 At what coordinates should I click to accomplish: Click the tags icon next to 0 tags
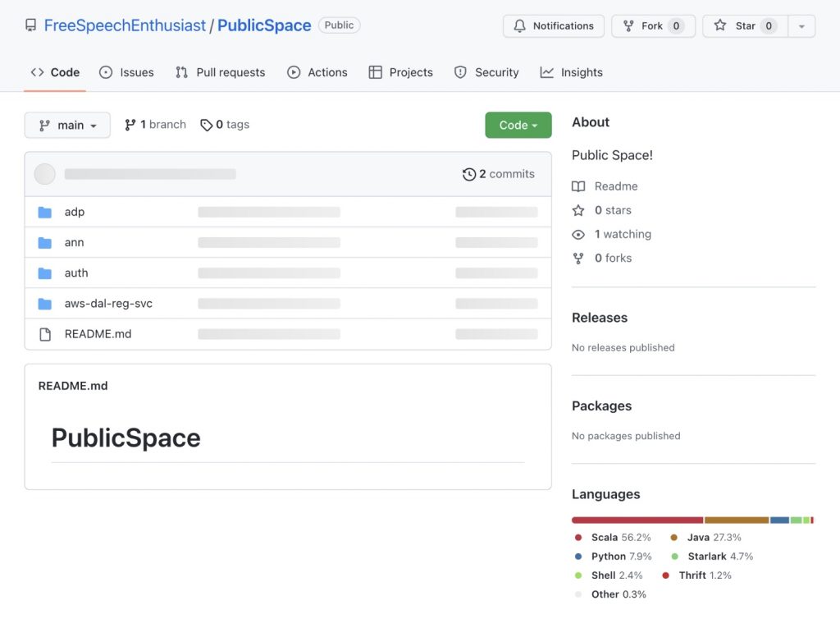[206, 125]
